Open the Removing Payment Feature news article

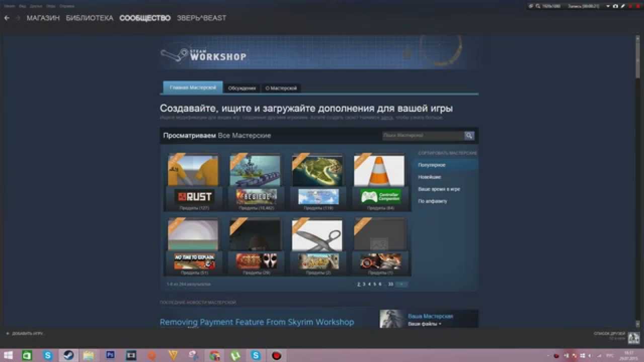257,322
